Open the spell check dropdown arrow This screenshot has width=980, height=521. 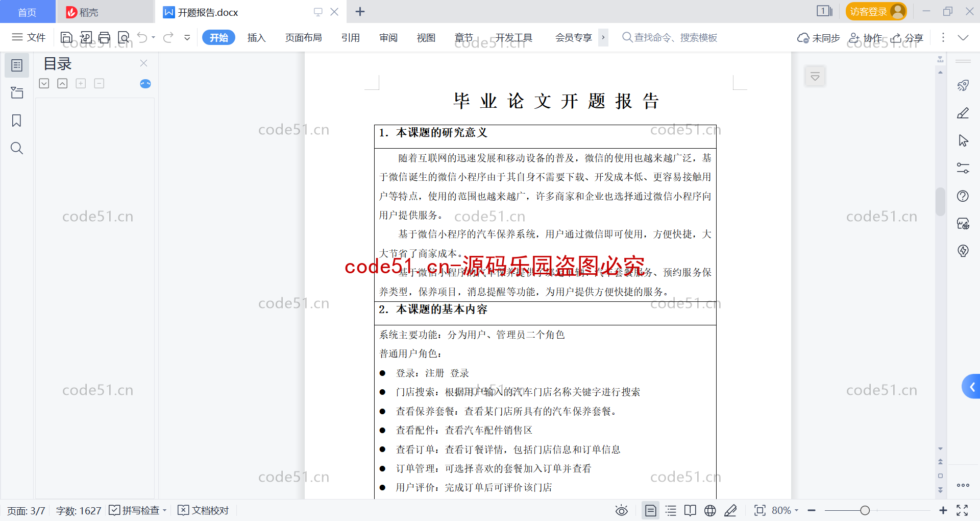[x=164, y=510]
